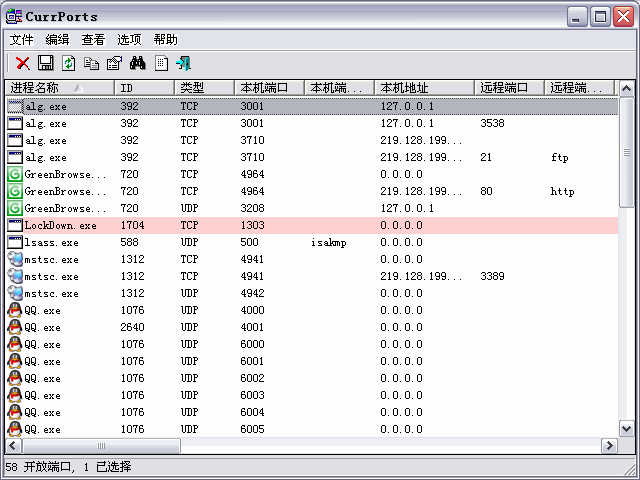Click the horizontal scrollbar left arrow
This screenshot has width=640, height=480.
(13, 446)
